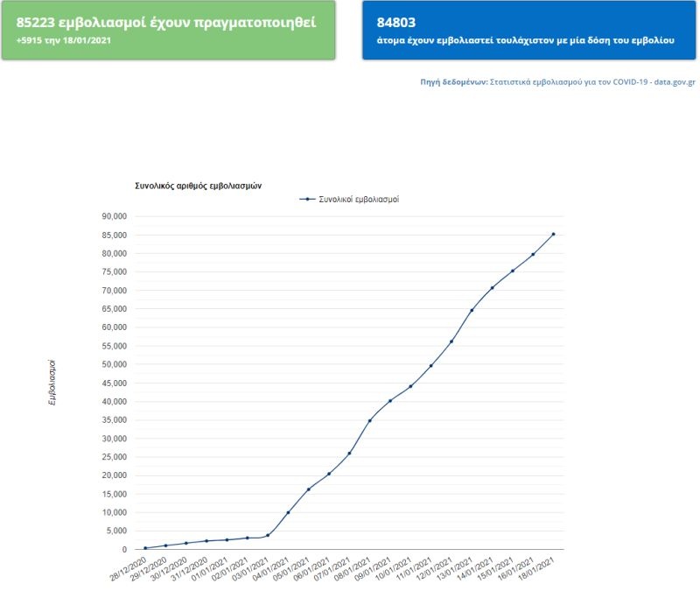Select the data point for 18/01/2021
The height and width of the screenshot is (591, 700).
(x=553, y=234)
